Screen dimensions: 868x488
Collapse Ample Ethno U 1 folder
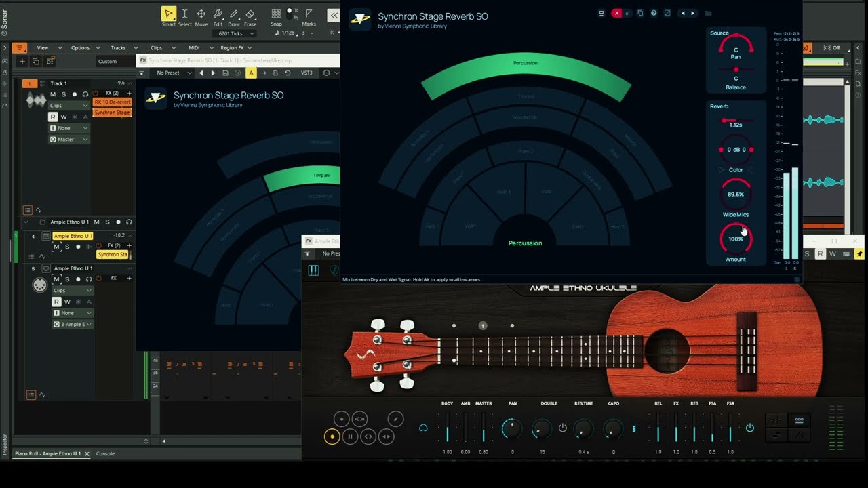(x=26, y=222)
